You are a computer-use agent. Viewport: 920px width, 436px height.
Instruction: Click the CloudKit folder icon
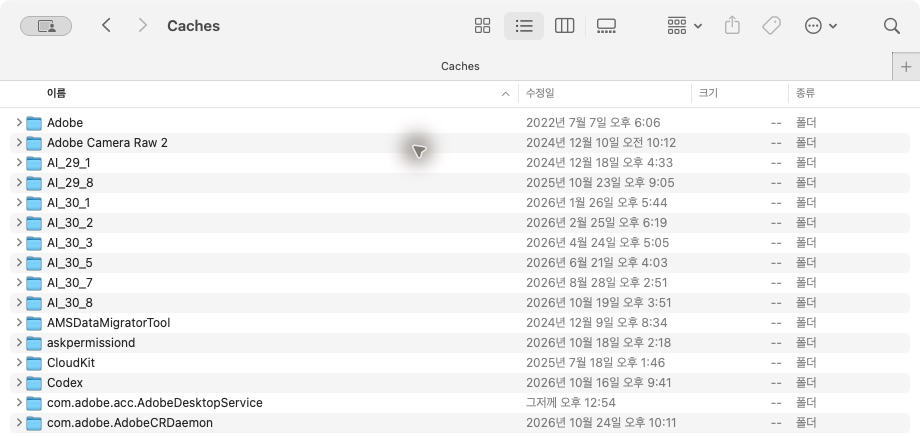(34, 363)
